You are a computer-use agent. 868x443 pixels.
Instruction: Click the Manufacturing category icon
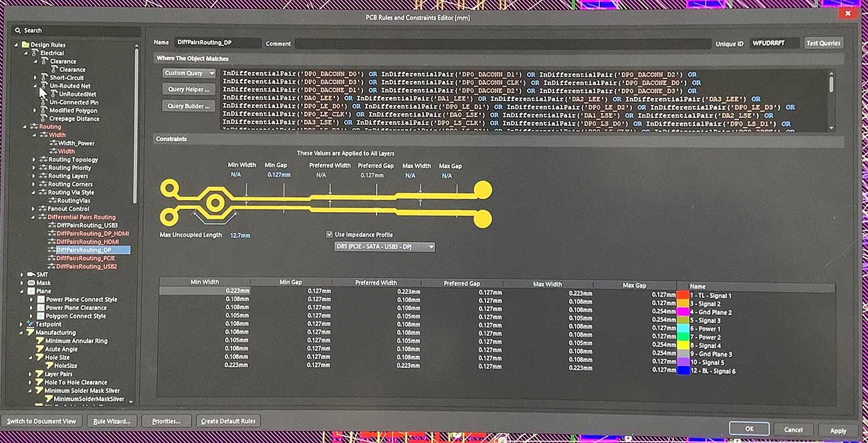30,333
